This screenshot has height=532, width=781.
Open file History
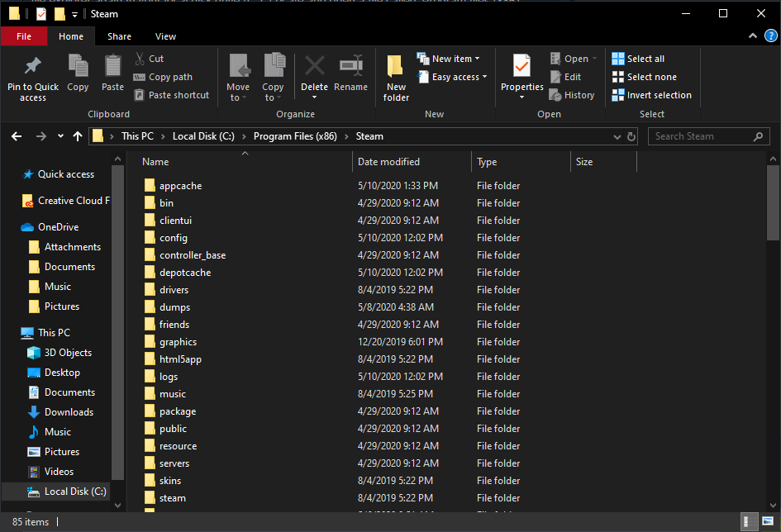pyautogui.click(x=572, y=95)
